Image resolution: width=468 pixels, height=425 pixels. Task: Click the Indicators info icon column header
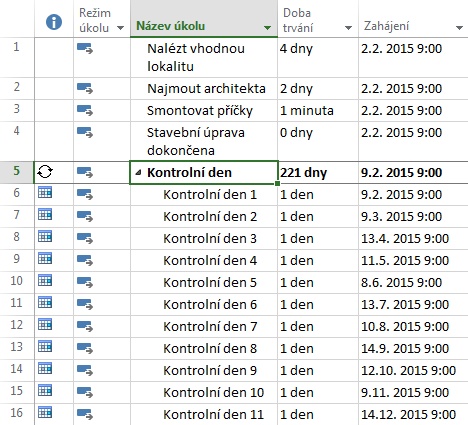[x=54, y=22]
